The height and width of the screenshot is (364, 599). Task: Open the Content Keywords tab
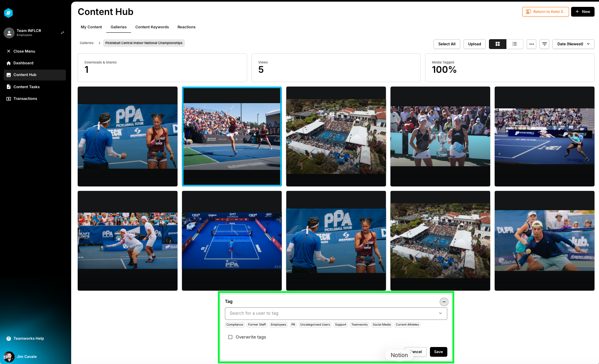152,27
